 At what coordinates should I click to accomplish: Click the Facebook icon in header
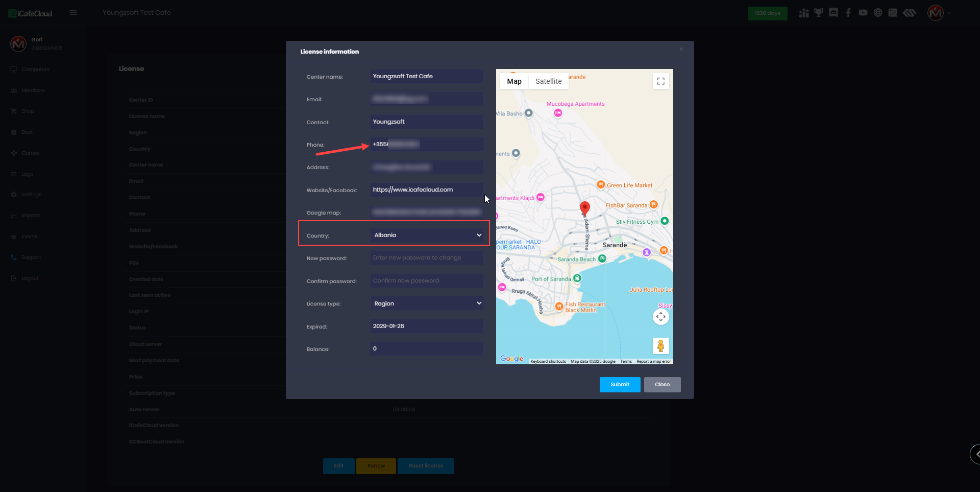pos(848,13)
